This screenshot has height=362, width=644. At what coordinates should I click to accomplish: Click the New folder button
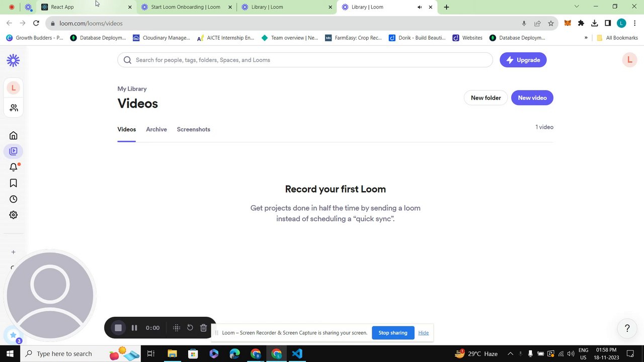(x=486, y=98)
